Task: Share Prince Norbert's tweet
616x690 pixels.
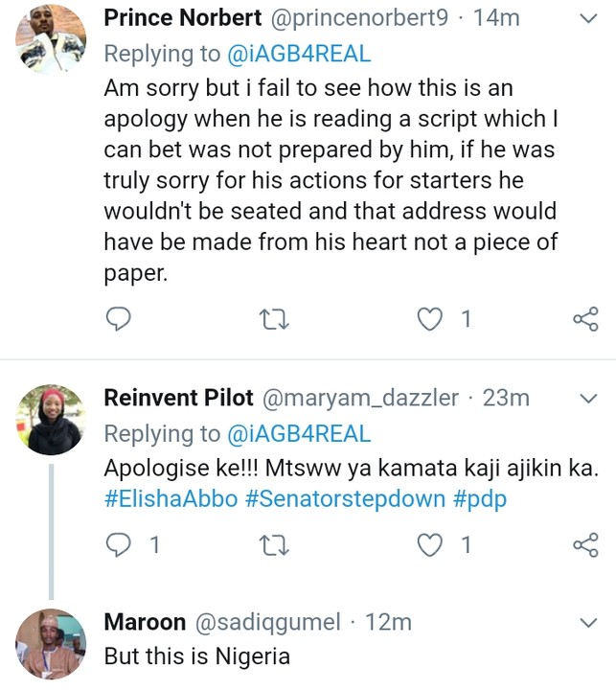Action: pos(584,319)
